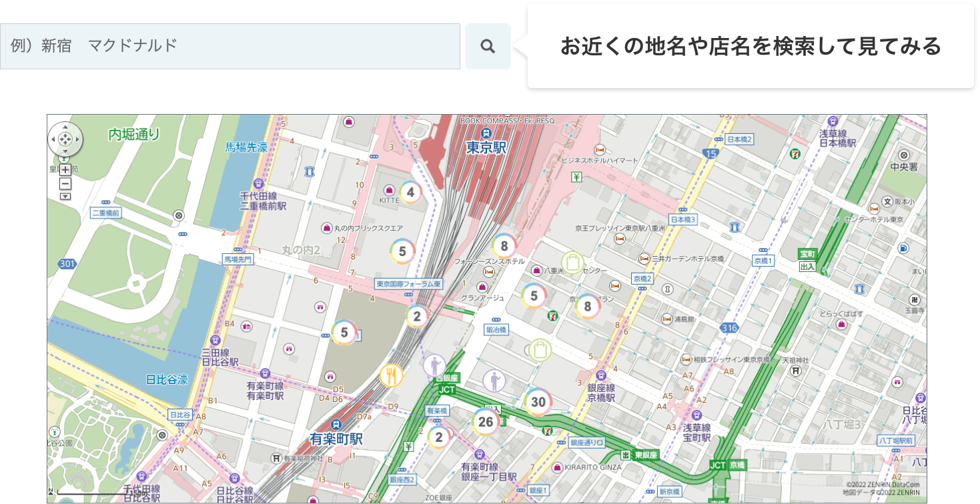Viewport: 980px width, 504px height.
Task: Click the 千代田線 二重橋前駅 label
Action: coord(264,201)
